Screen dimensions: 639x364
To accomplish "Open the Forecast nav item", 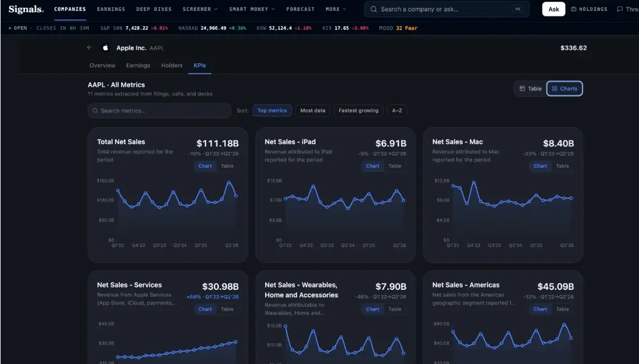I will coord(300,9).
